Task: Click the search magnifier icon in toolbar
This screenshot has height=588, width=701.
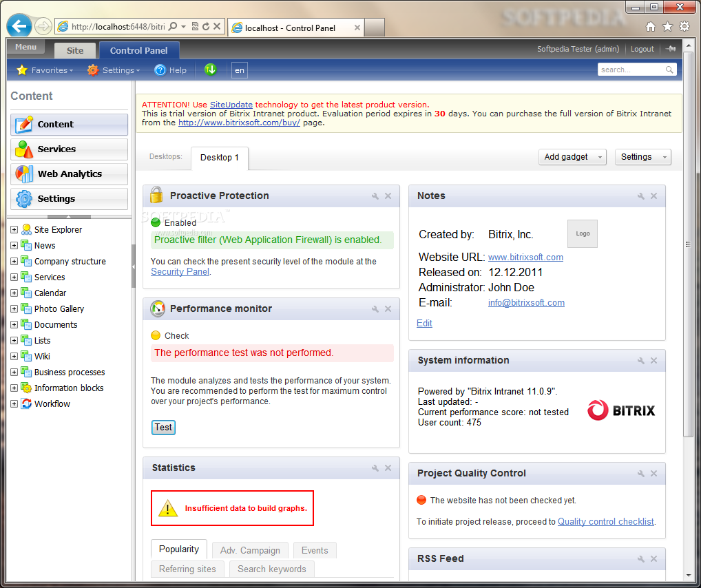Action: pos(669,70)
